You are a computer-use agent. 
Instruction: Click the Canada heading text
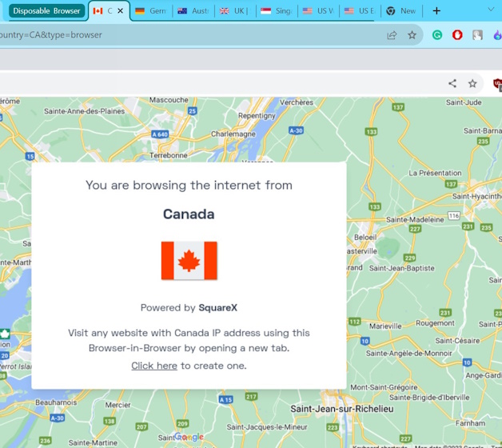[189, 214]
